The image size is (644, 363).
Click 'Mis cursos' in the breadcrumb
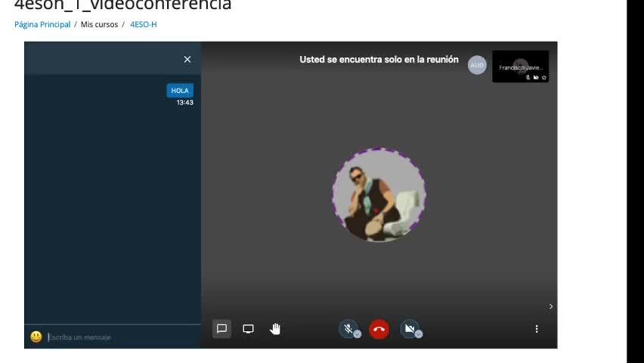[99, 24]
